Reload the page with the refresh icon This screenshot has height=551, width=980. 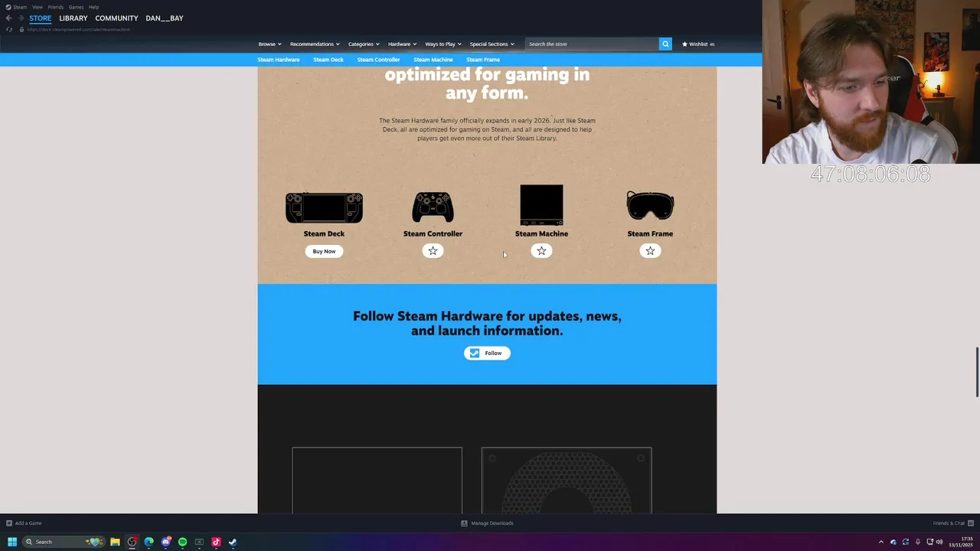[9, 29]
